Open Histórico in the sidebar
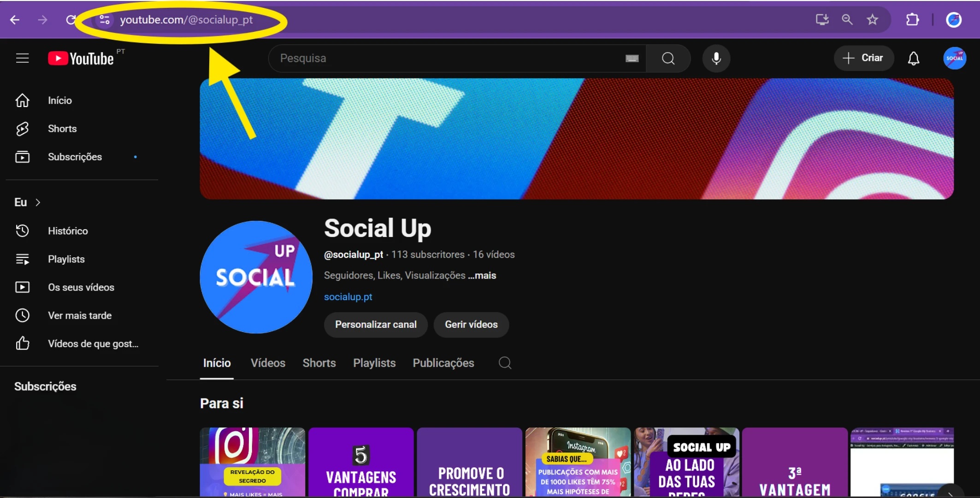980x498 pixels. click(81, 231)
